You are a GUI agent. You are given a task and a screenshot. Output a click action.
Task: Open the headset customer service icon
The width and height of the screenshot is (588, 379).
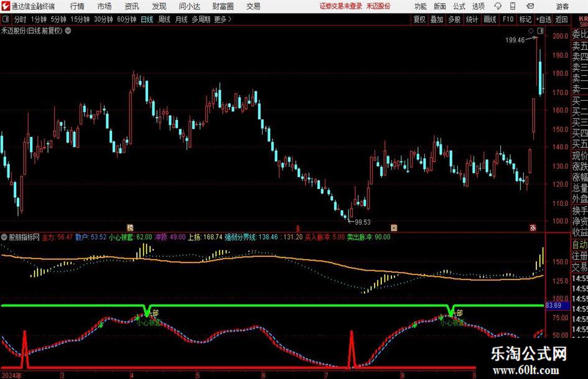pyautogui.click(x=498, y=6)
